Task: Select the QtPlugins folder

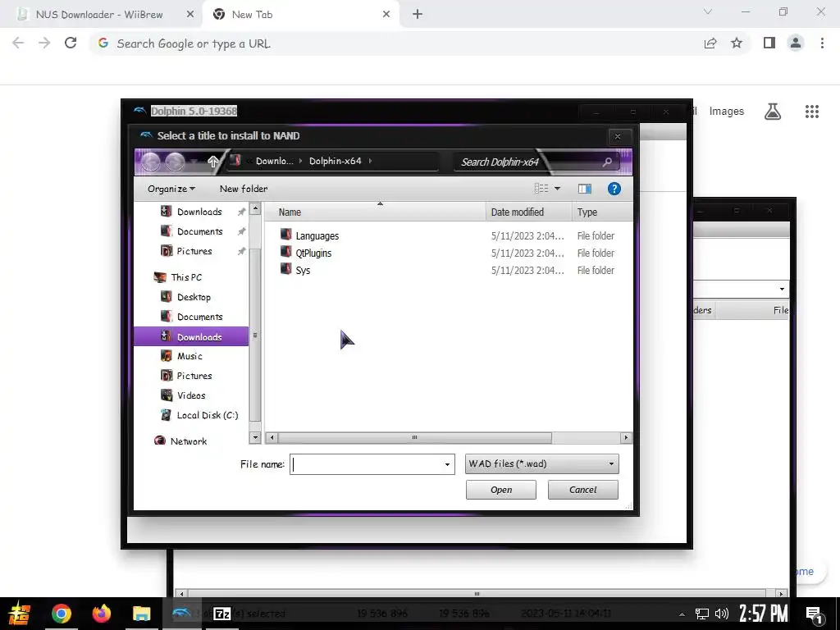Action: (x=313, y=253)
